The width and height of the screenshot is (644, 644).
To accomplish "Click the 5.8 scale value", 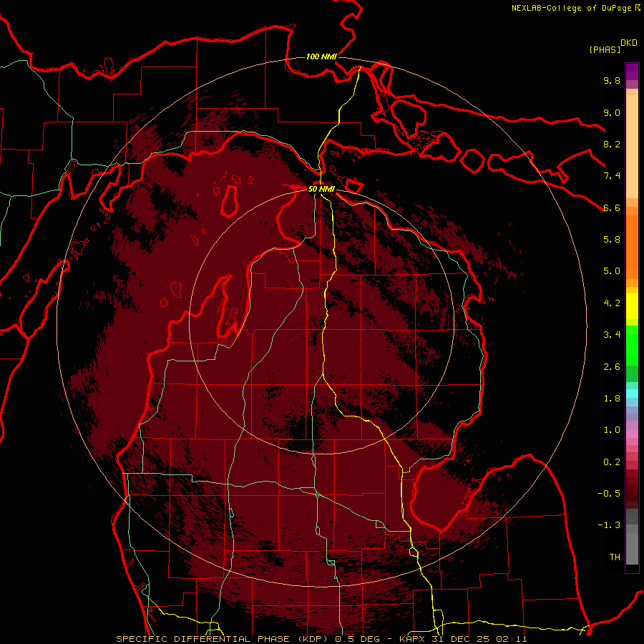I will pyautogui.click(x=612, y=240).
